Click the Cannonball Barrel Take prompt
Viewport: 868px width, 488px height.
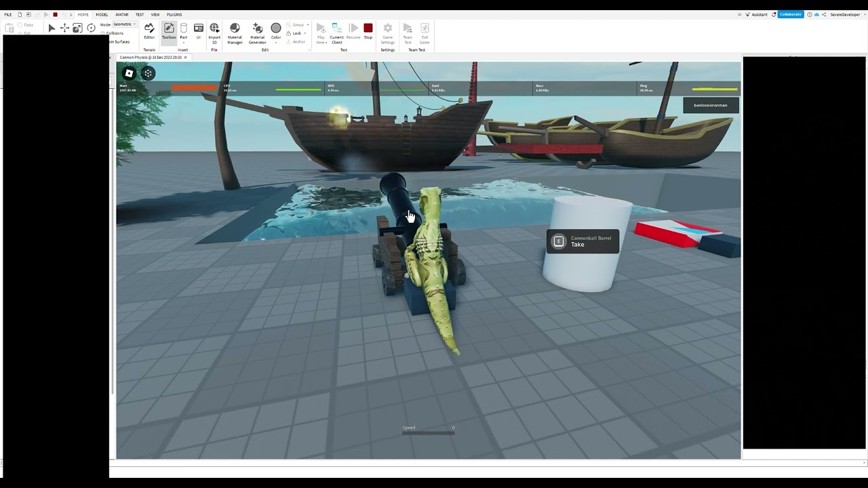583,242
